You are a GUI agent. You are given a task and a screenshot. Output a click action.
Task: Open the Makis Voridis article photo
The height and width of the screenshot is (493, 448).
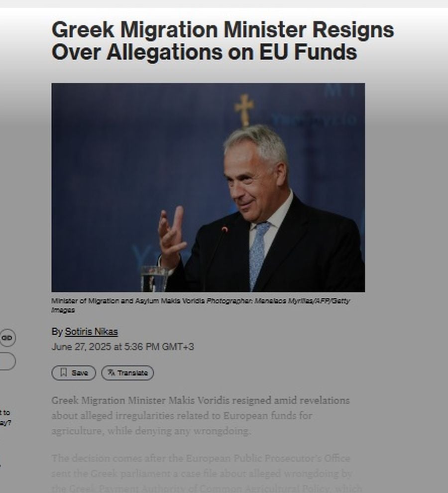[x=208, y=187]
